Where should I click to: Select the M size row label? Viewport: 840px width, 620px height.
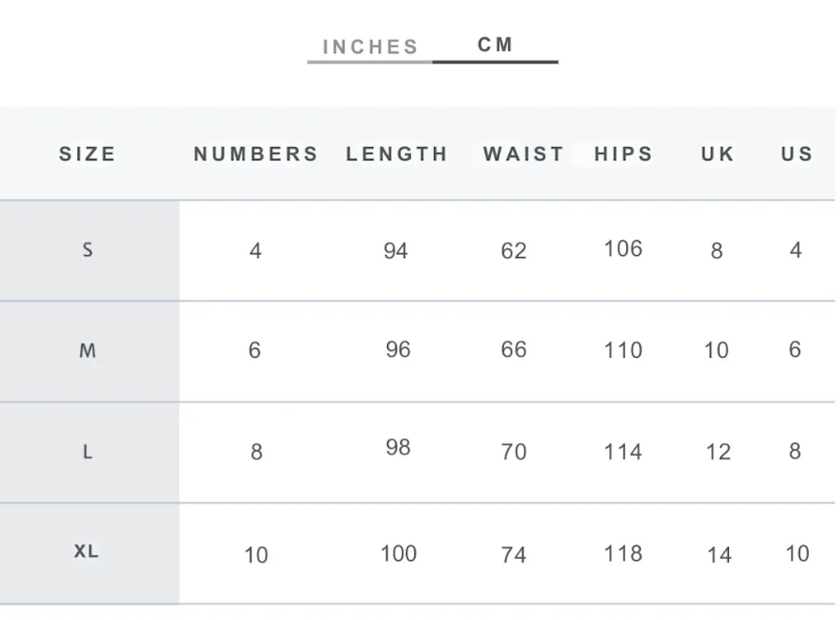pyautogui.click(x=88, y=351)
